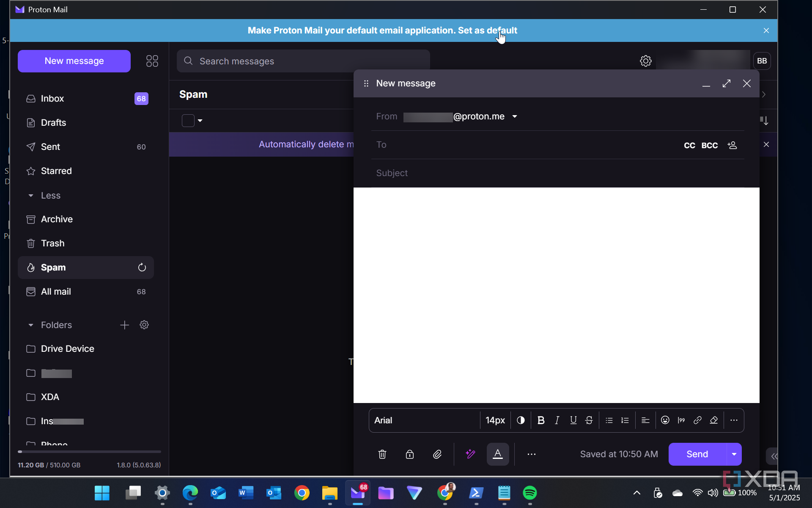
Task: Open the Starred folder
Action: click(x=86, y=171)
